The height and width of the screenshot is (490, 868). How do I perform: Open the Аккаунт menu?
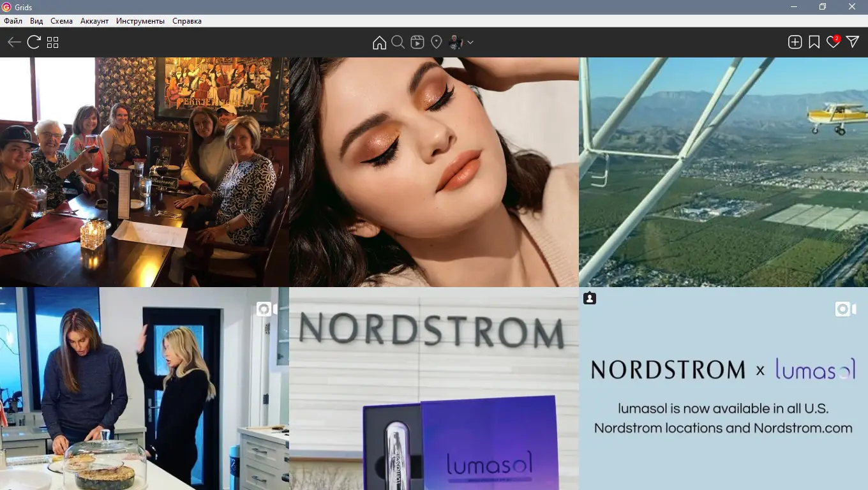click(x=94, y=20)
